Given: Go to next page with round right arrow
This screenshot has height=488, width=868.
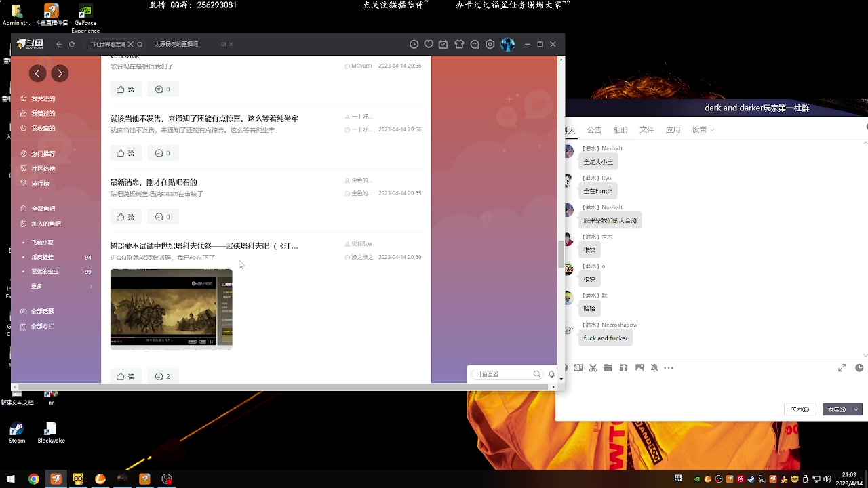Looking at the screenshot, I should (x=60, y=73).
